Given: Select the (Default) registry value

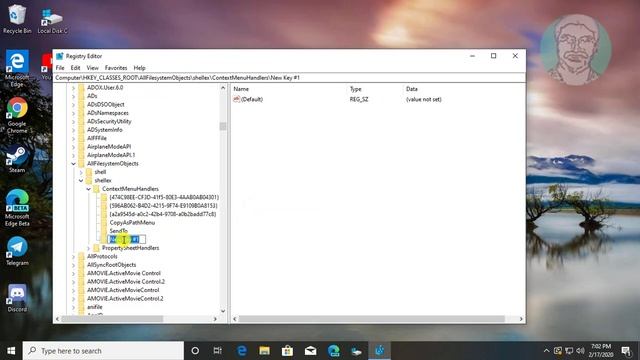Looking at the screenshot, I should coord(251,99).
